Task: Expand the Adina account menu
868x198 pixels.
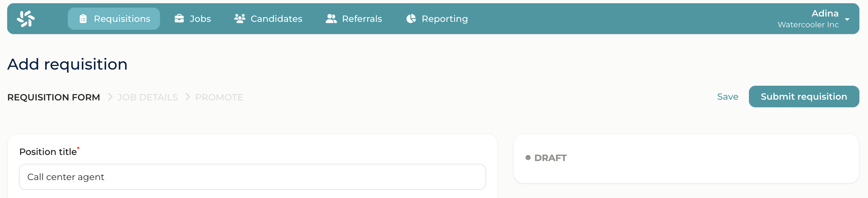Action: 825,14
